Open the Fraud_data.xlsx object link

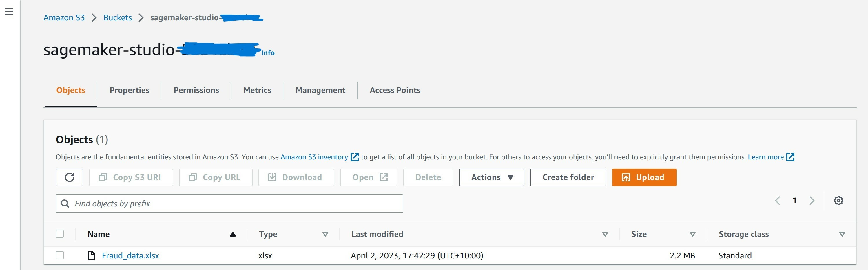coord(130,255)
